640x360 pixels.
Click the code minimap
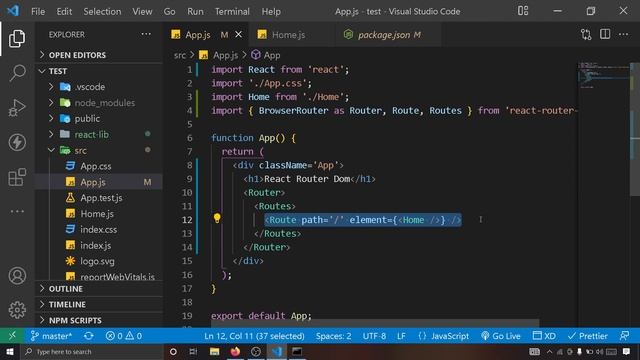click(604, 75)
